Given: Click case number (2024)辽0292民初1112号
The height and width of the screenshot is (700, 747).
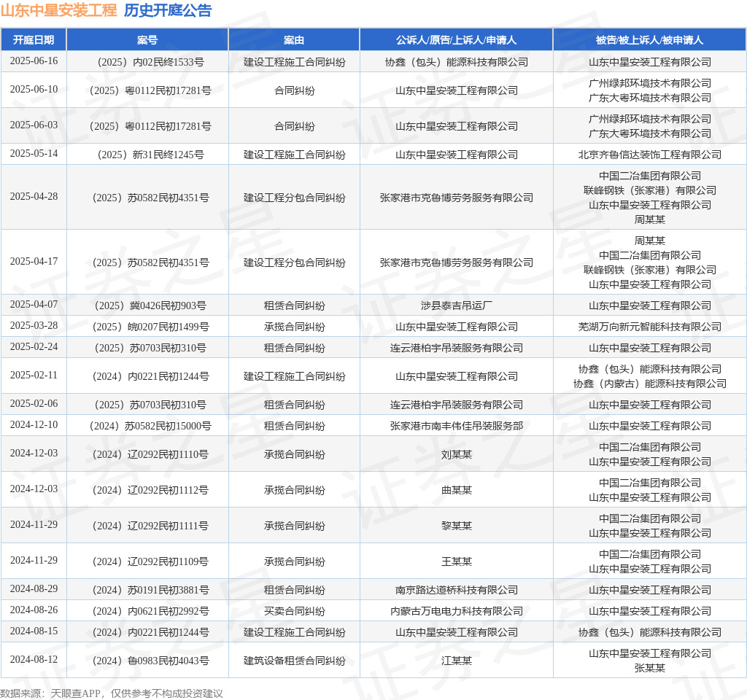Looking at the screenshot, I should click(x=150, y=490).
